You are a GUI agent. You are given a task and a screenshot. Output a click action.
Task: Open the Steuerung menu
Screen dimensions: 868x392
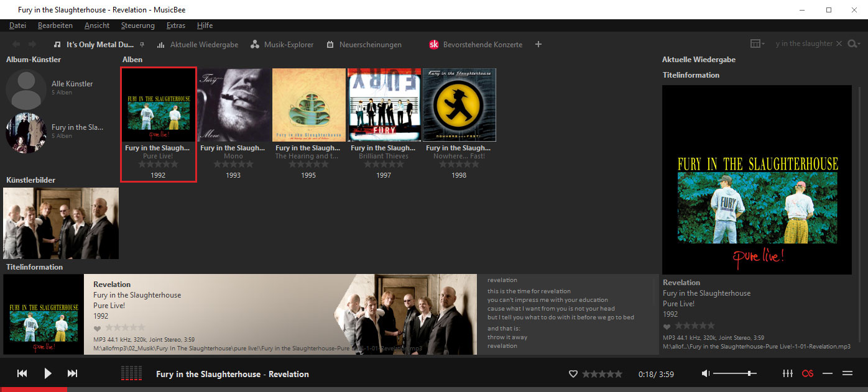137,25
